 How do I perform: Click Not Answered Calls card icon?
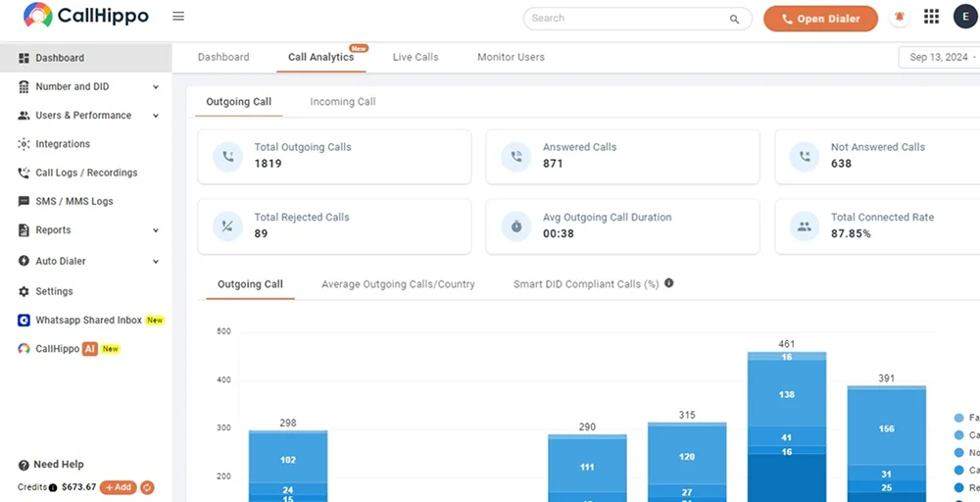805,157
